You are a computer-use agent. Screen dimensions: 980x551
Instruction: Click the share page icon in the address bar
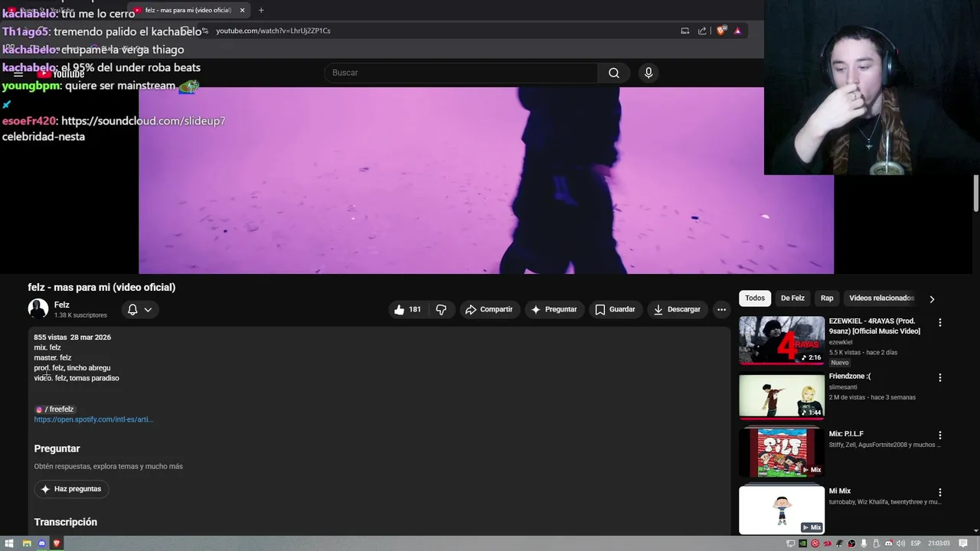[702, 31]
